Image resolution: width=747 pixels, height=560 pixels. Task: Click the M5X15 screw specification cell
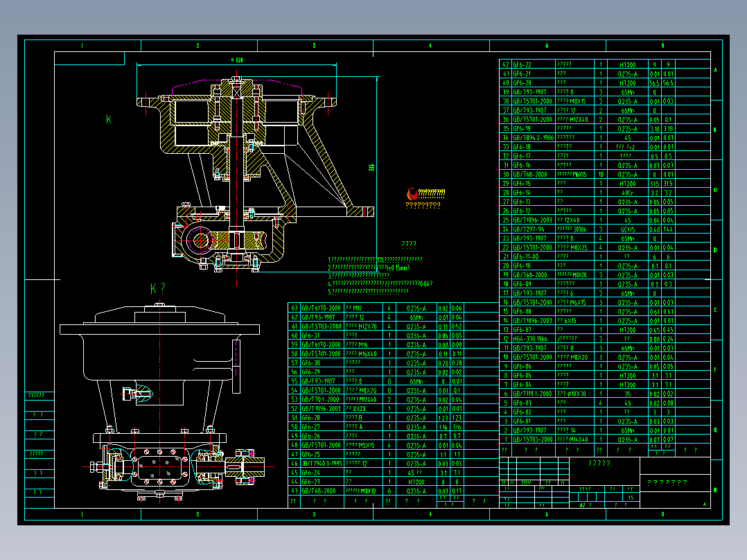click(x=364, y=446)
